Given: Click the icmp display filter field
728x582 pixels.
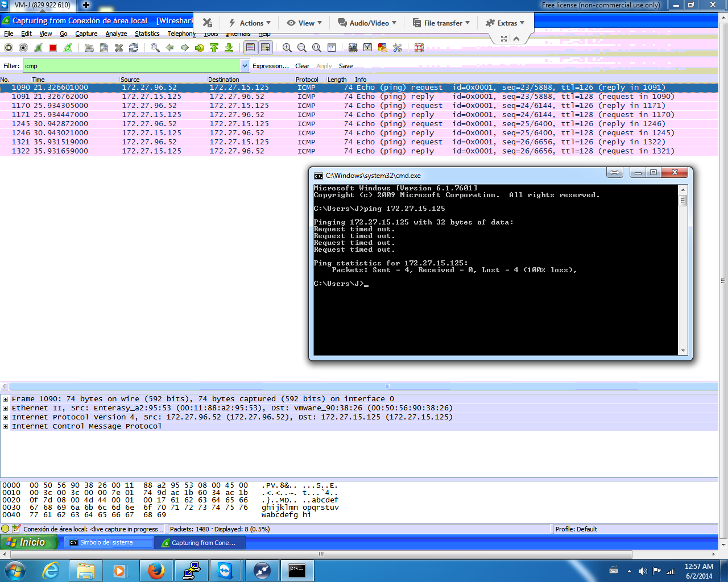Looking at the screenshot, I should coord(131,66).
